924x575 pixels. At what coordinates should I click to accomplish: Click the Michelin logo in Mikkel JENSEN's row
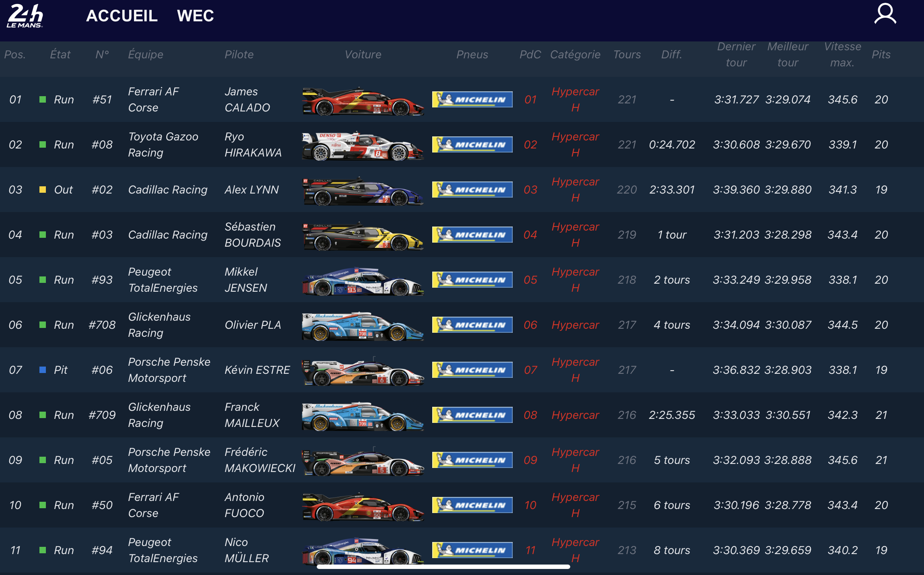pos(472,280)
